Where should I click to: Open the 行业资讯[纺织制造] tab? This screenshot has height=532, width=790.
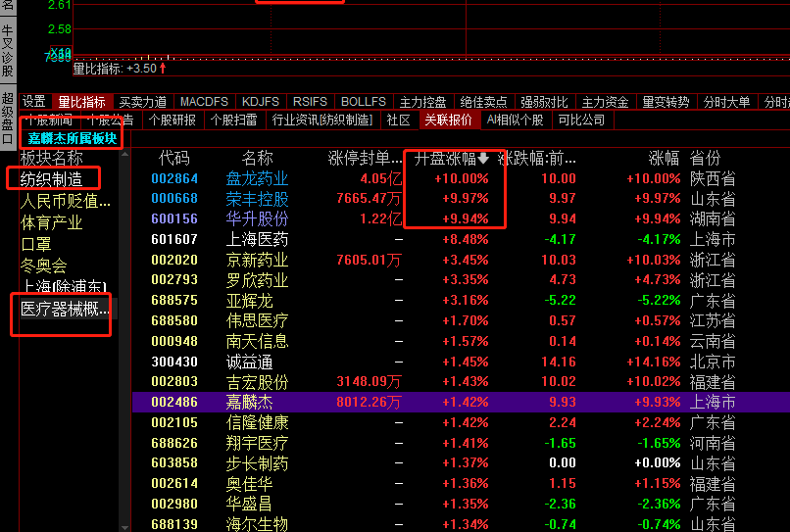tap(322, 121)
